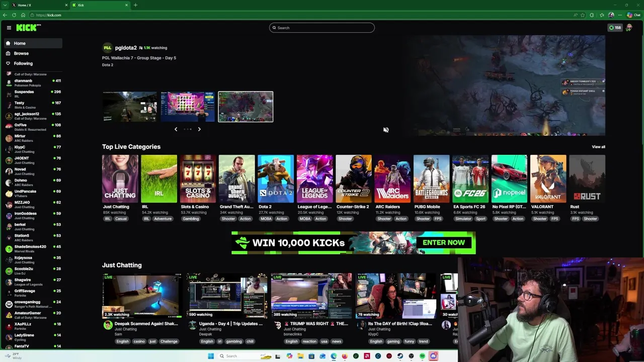Click the casino tag on Sam's stream
Viewport: 644px width, 362px height.
pyautogui.click(x=139, y=341)
